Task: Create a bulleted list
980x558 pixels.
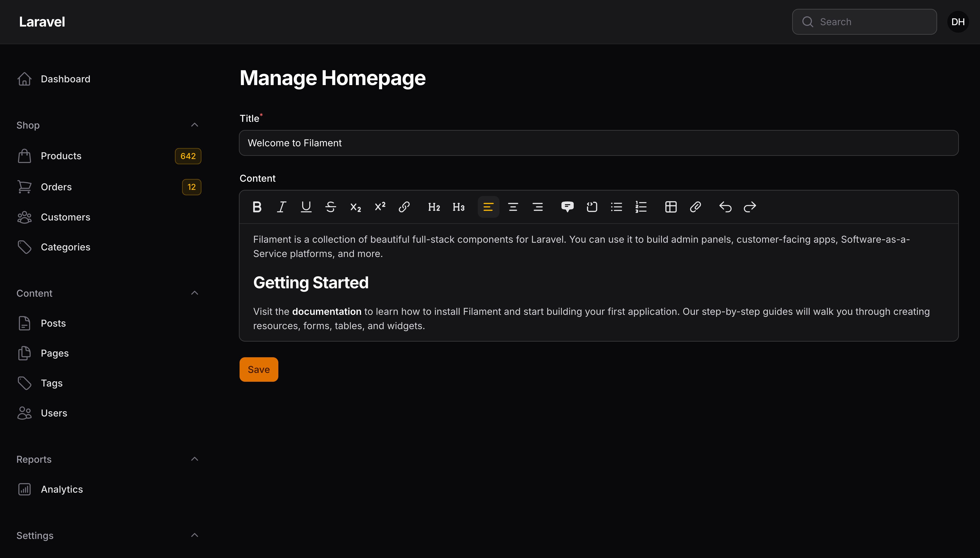Action: coord(616,207)
